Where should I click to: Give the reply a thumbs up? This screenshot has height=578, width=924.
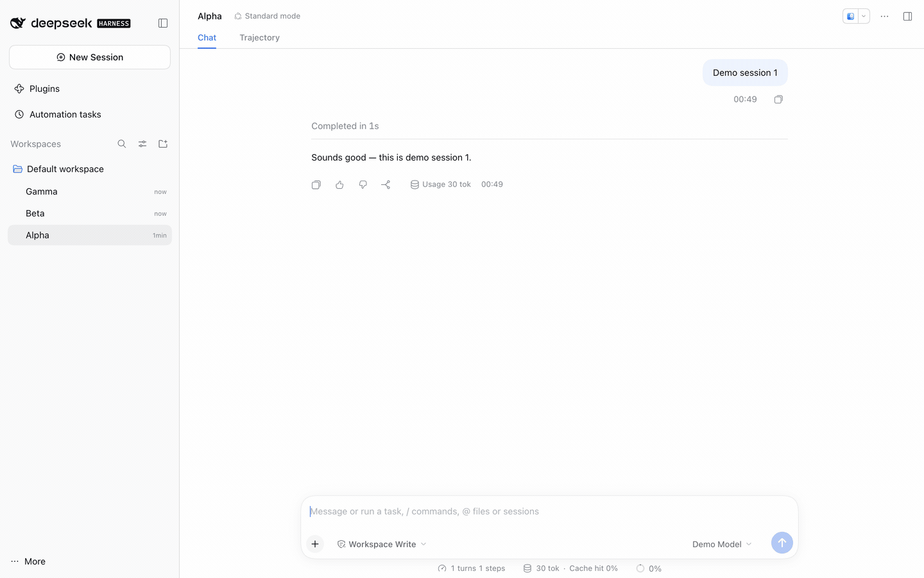point(339,185)
